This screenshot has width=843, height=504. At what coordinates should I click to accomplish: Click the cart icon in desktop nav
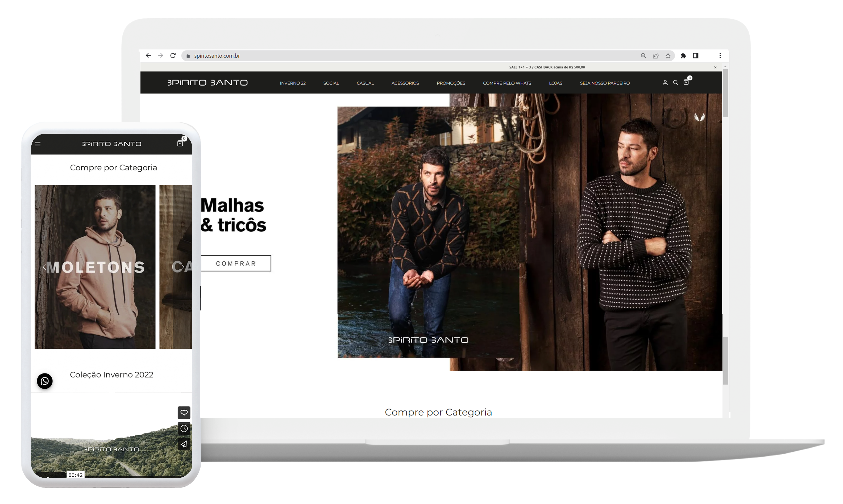(686, 83)
